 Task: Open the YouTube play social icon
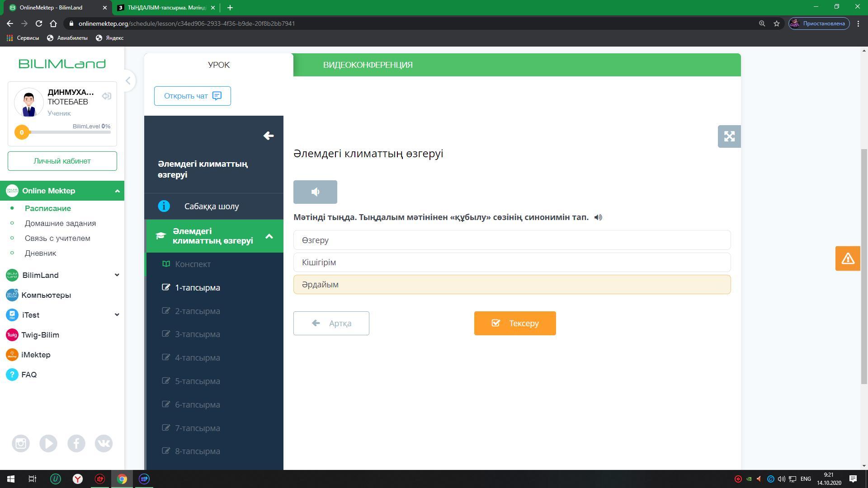[48, 443]
